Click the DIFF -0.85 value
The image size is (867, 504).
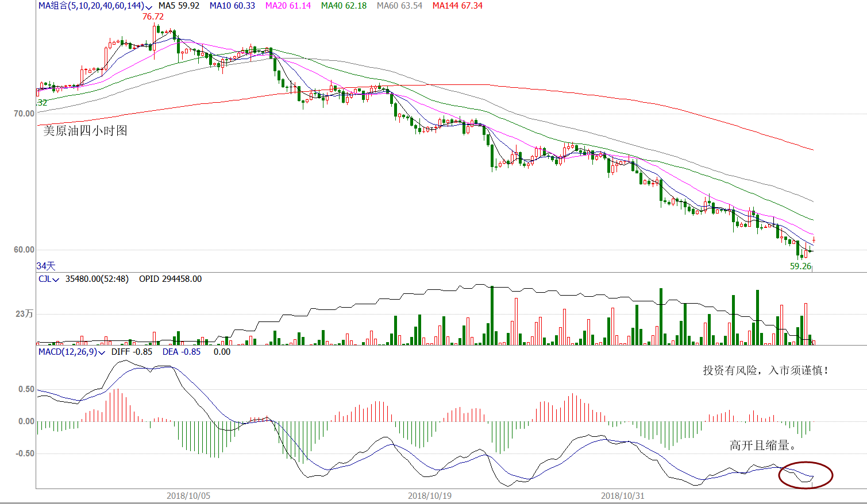tap(132, 352)
